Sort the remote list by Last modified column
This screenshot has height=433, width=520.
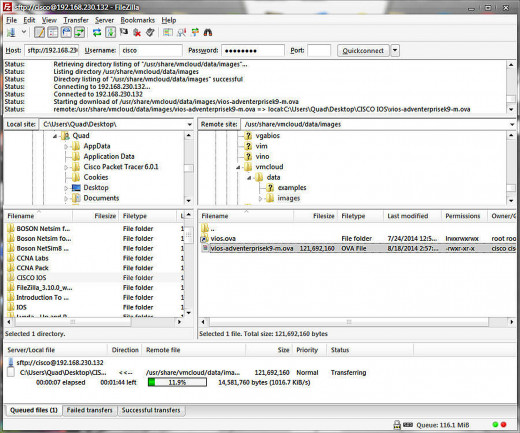pyautogui.click(x=412, y=216)
